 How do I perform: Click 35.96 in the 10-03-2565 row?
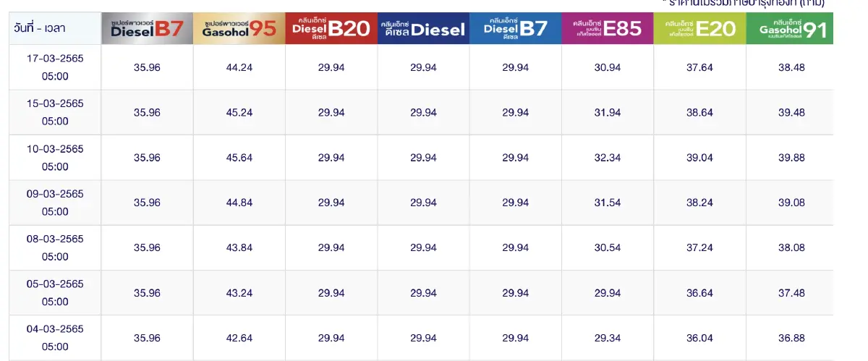click(x=147, y=158)
